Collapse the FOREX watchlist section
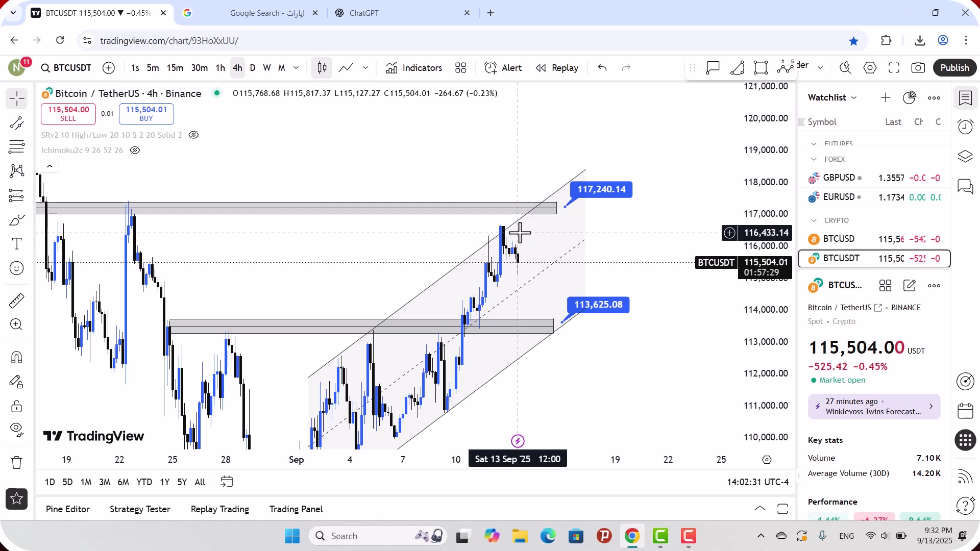This screenshot has height=551, width=980. pyautogui.click(x=814, y=160)
